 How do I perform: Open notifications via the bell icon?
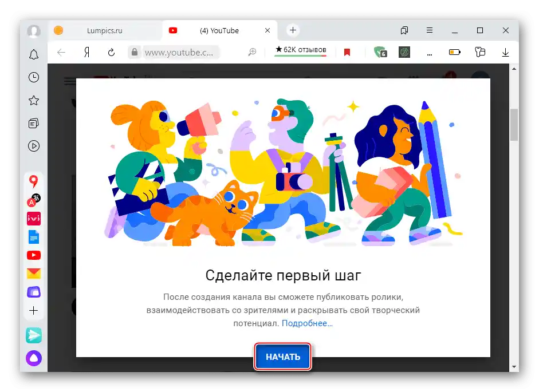click(33, 54)
